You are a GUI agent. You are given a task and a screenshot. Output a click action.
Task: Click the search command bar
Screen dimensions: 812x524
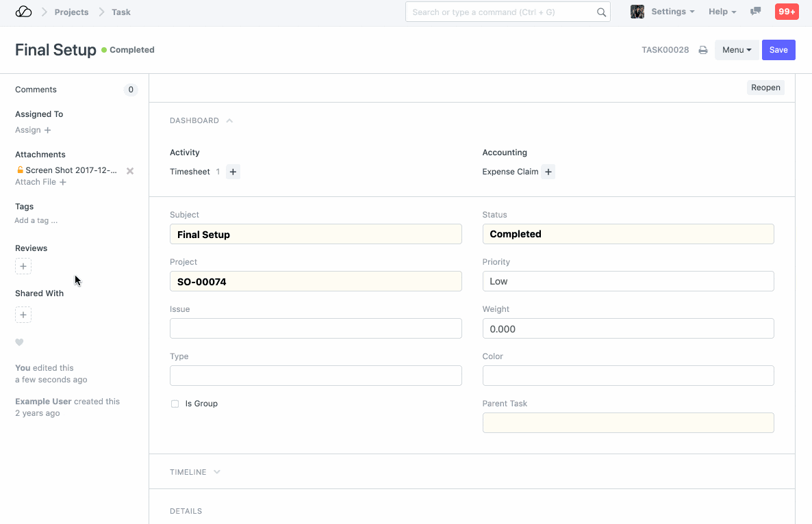pyautogui.click(x=503, y=12)
